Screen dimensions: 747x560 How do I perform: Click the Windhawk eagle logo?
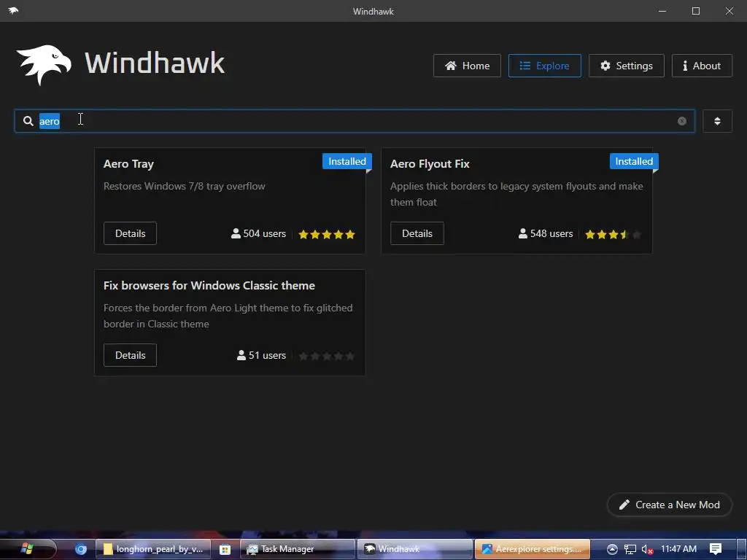[44, 65]
